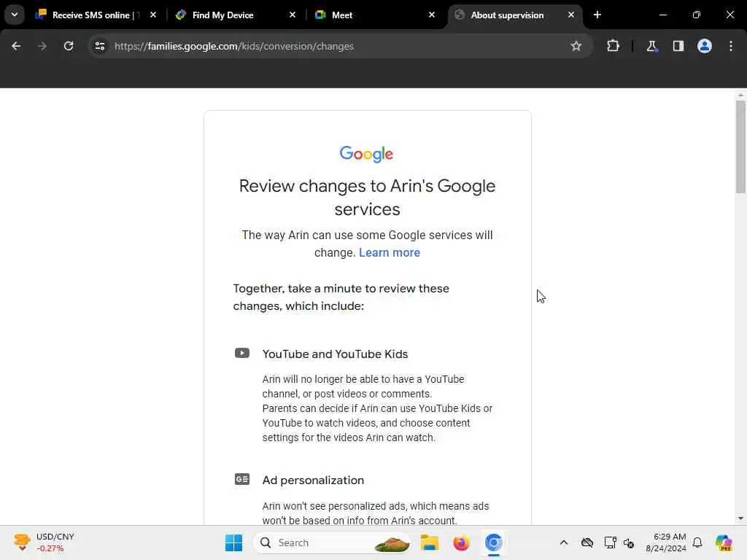This screenshot has width=747, height=560.
Task: Click the muted volume tray icon
Action: 629,542
